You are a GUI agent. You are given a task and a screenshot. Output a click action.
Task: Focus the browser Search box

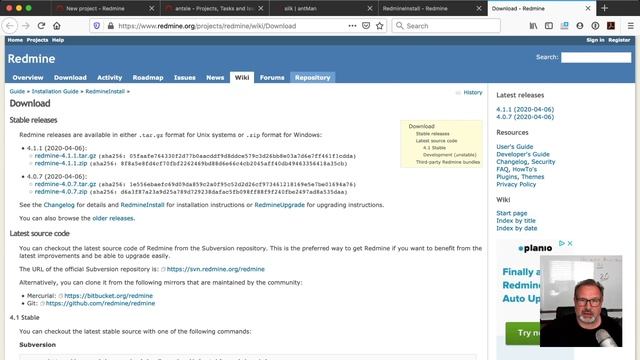pos(446,26)
